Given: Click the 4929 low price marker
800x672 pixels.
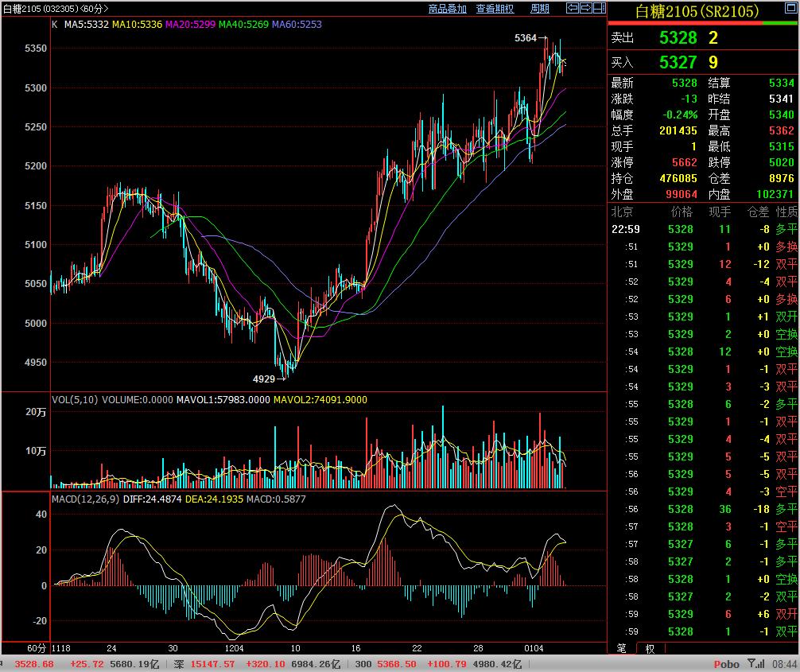Looking at the screenshot, I should point(263,379).
